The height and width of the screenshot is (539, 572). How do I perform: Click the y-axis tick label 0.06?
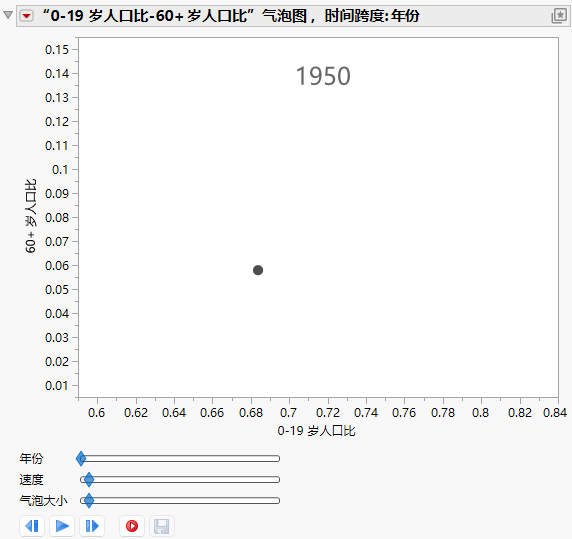(57, 265)
